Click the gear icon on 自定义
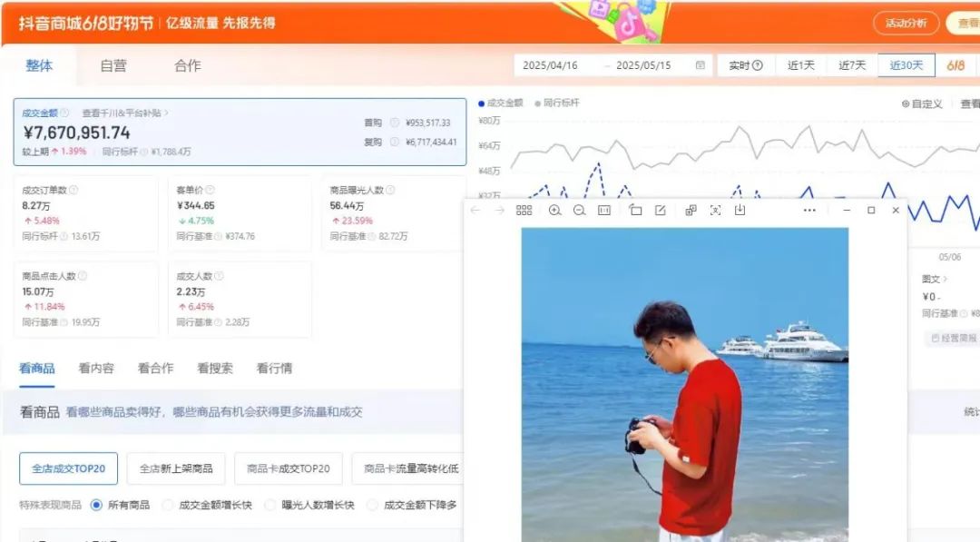 click(x=905, y=103)
